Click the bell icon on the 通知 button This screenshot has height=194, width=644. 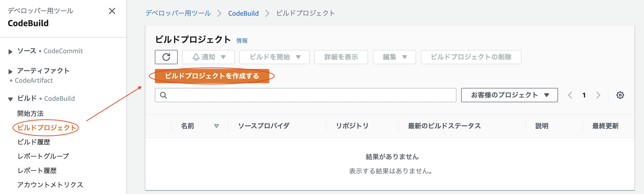click(x=196, y=57)
